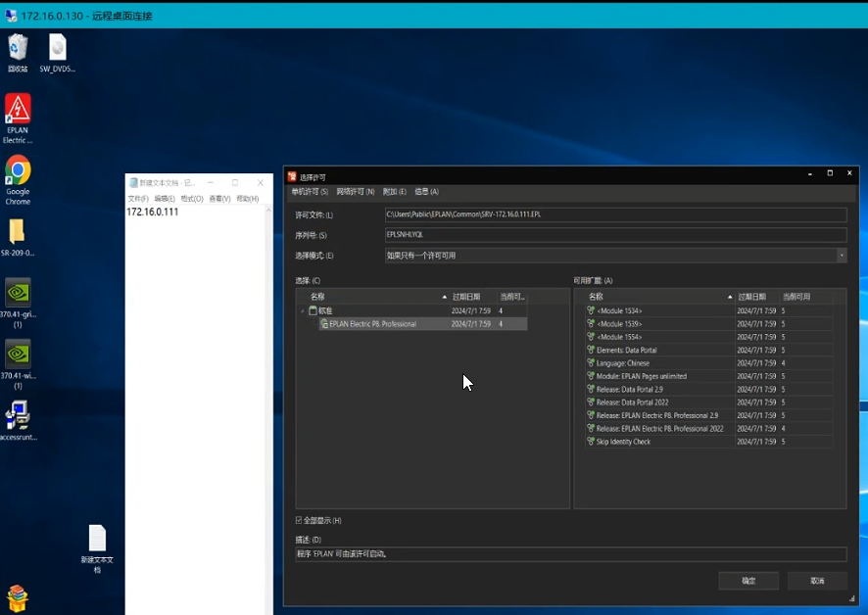Click the 取消 (Cancel) button
This screenshot has height=615, width=868.
coord(817,581)
